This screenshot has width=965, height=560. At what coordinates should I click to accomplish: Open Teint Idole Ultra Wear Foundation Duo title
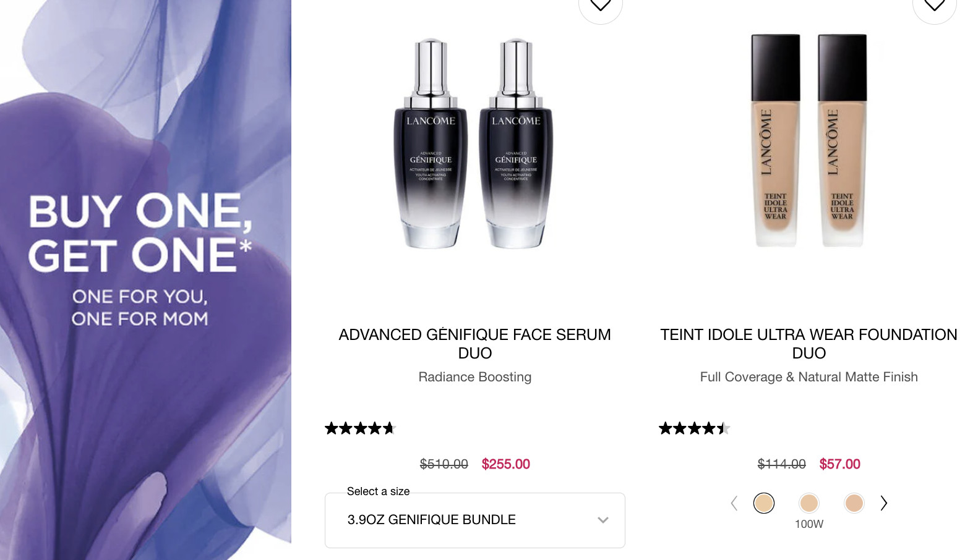pyautogui.click(x=809, y=344)
